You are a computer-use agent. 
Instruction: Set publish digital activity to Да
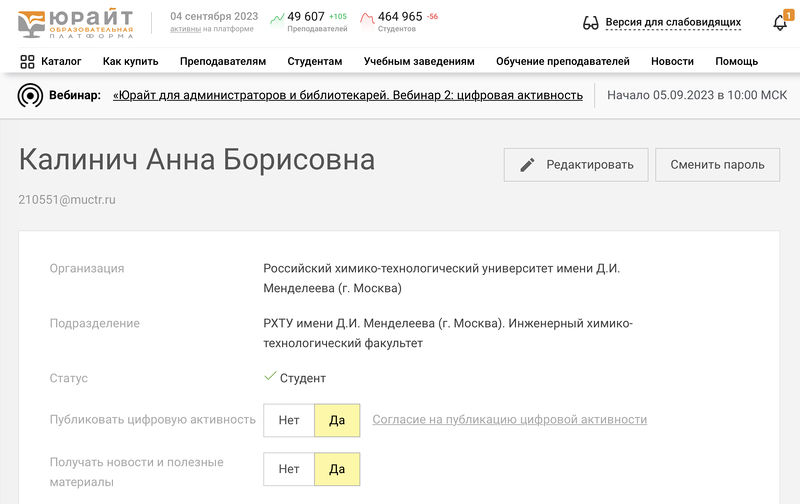pos(337,420)
